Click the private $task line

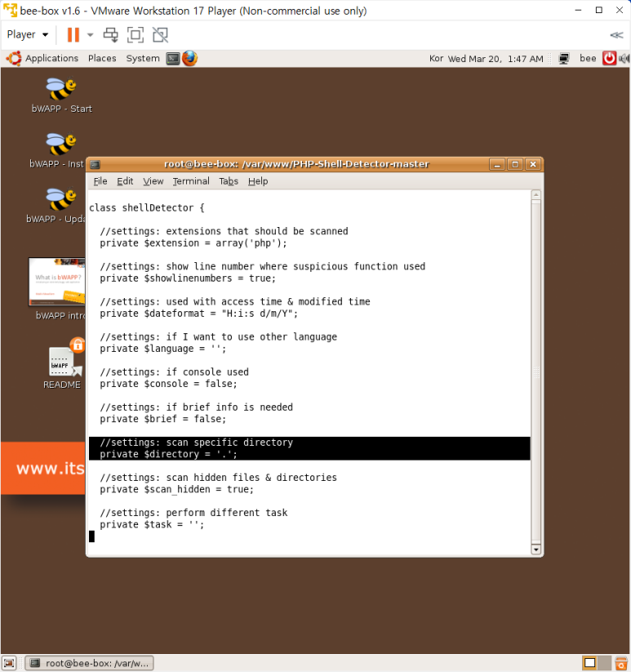tap(152, 524)
